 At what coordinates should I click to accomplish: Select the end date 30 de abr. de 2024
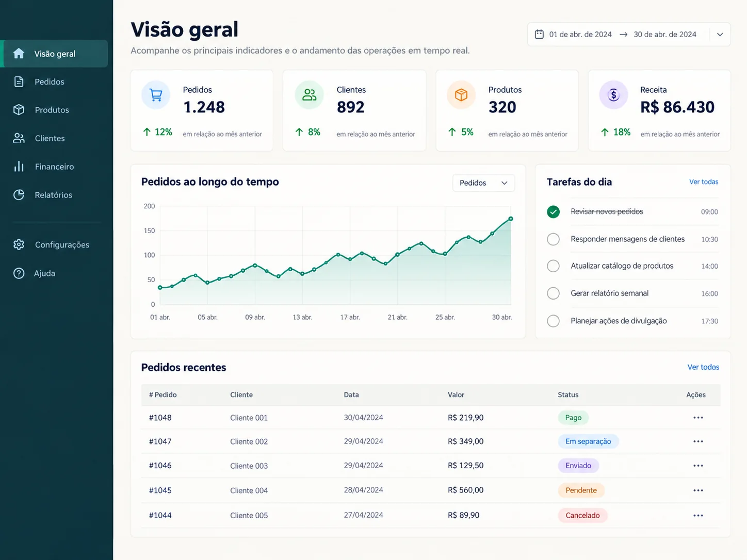tap(665, 35)
